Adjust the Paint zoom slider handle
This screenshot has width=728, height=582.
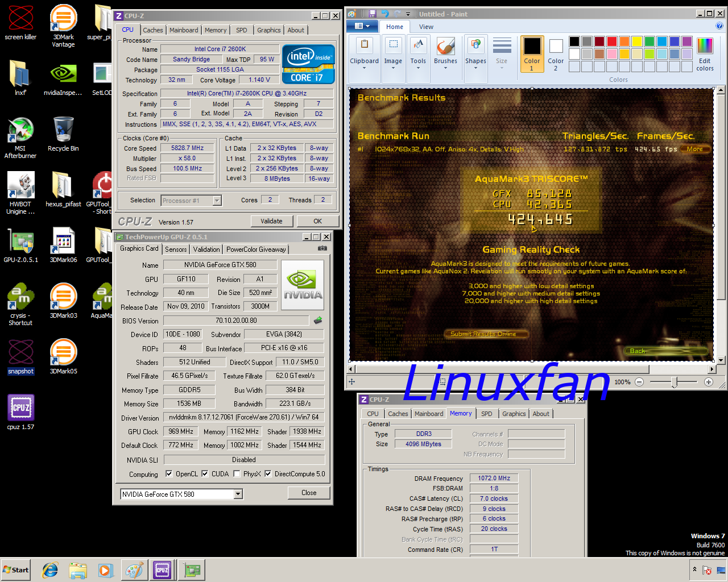pos(675,382)
